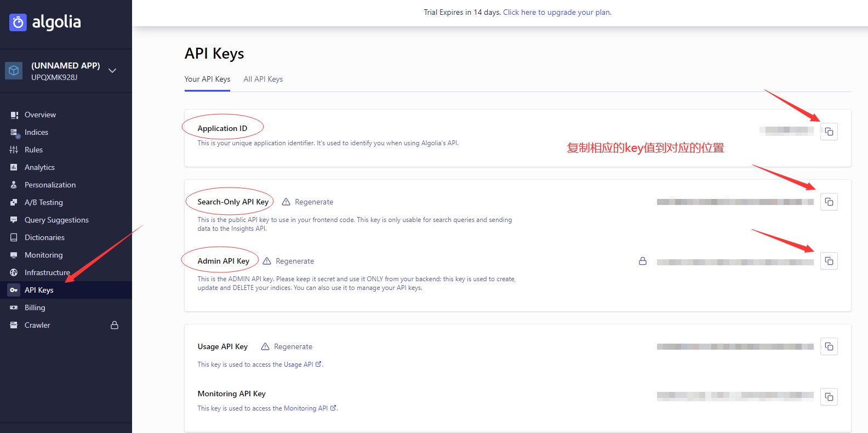Copy the Monitoring API Key
Viewport: 868px width, 433px height.
coord(829,397)
